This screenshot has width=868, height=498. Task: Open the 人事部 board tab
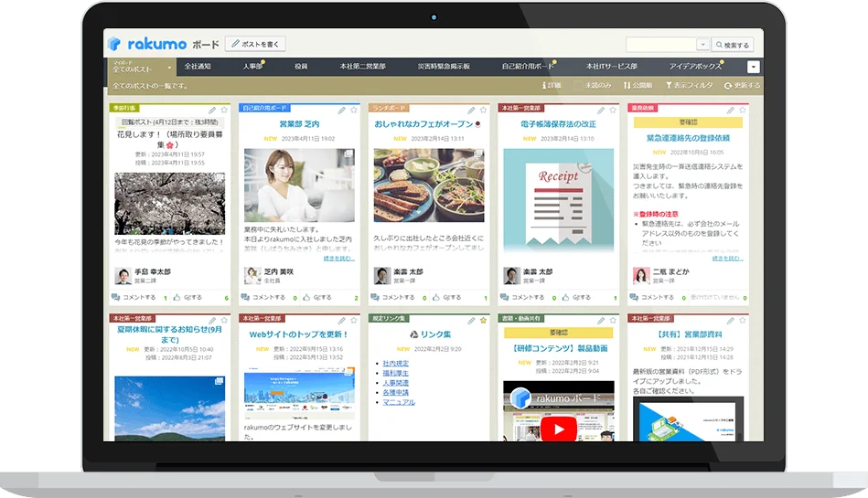(x=252, y=67)
